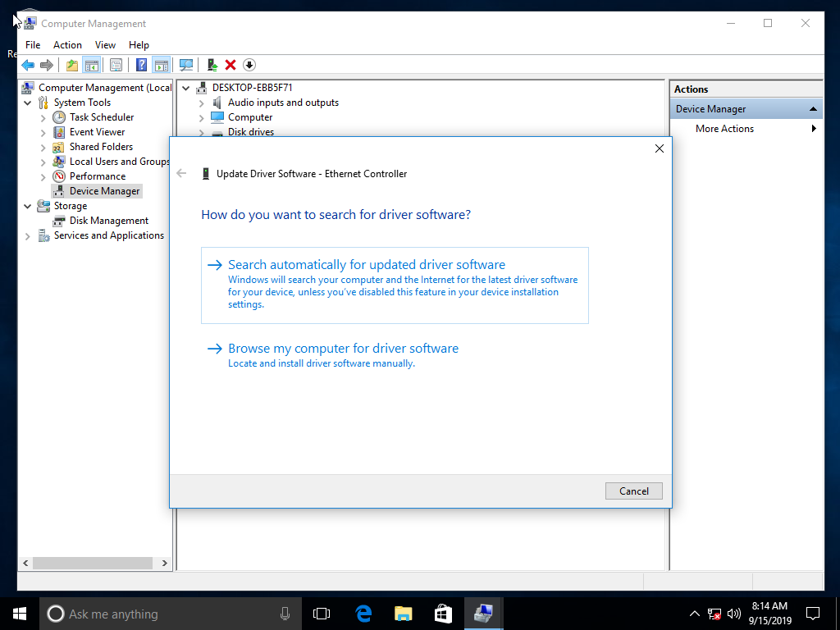
Task: Toggle the Show/Hide Console Tree button
Action: 92,65
